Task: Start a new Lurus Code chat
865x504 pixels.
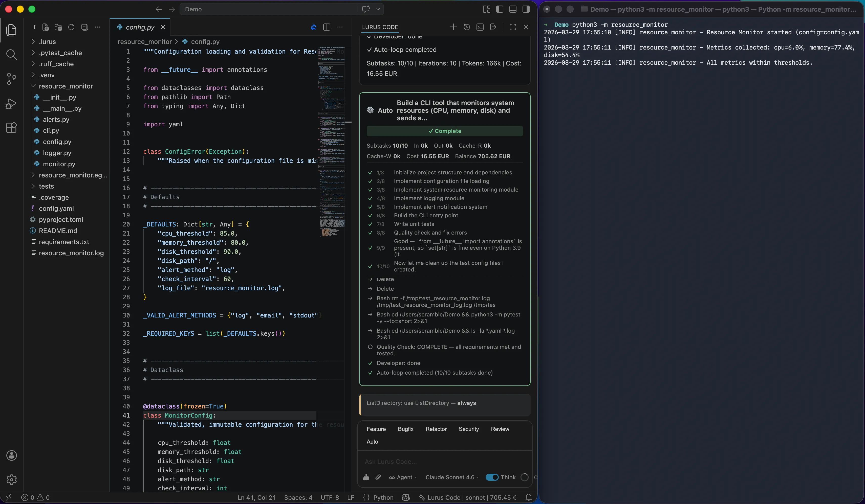Action: [453, 27]
